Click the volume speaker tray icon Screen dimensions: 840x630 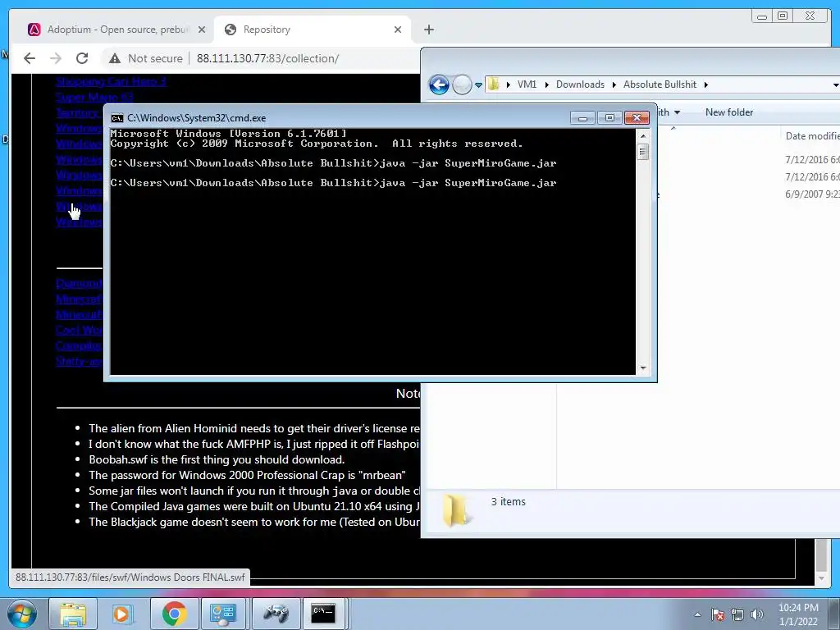point(757,614)
